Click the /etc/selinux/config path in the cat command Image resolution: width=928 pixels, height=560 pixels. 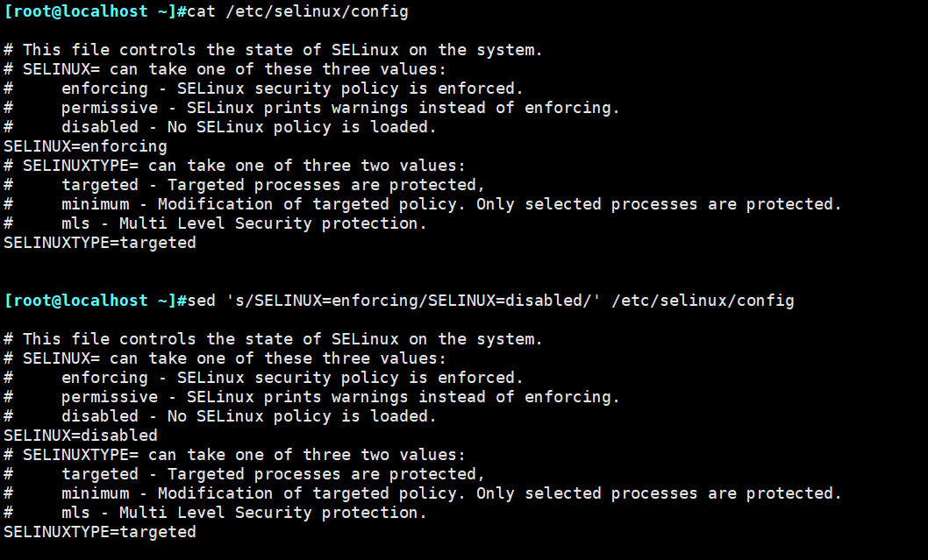click(x=311, y=11)
